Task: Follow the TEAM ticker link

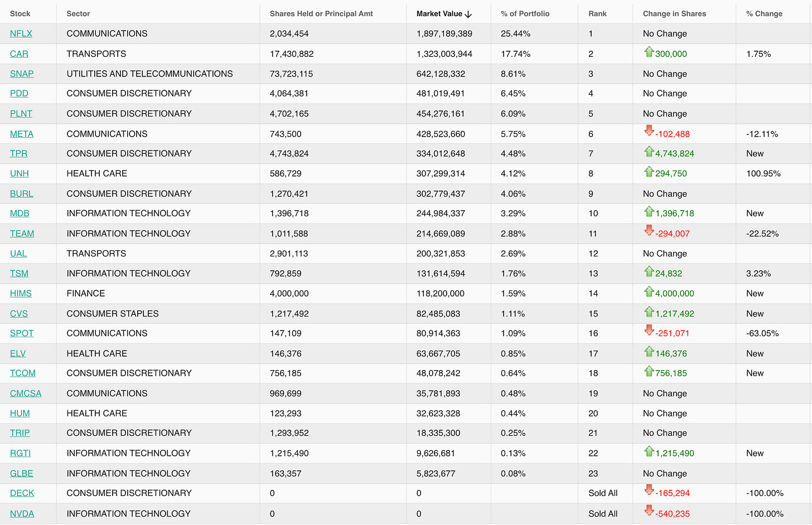Action: 22,234
